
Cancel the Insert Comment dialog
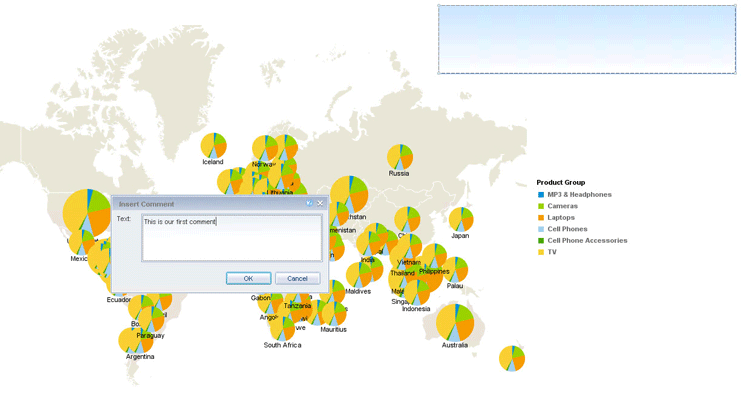pos(297,278)
